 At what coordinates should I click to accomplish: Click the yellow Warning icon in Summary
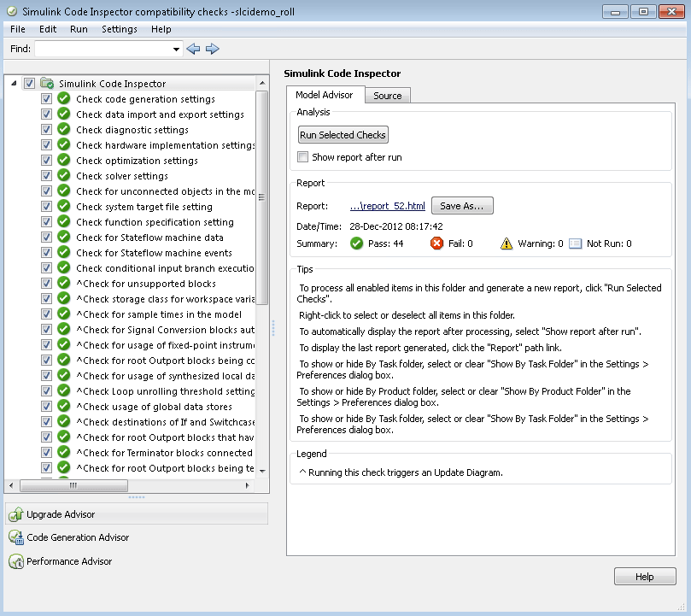(x=507, y=243)
